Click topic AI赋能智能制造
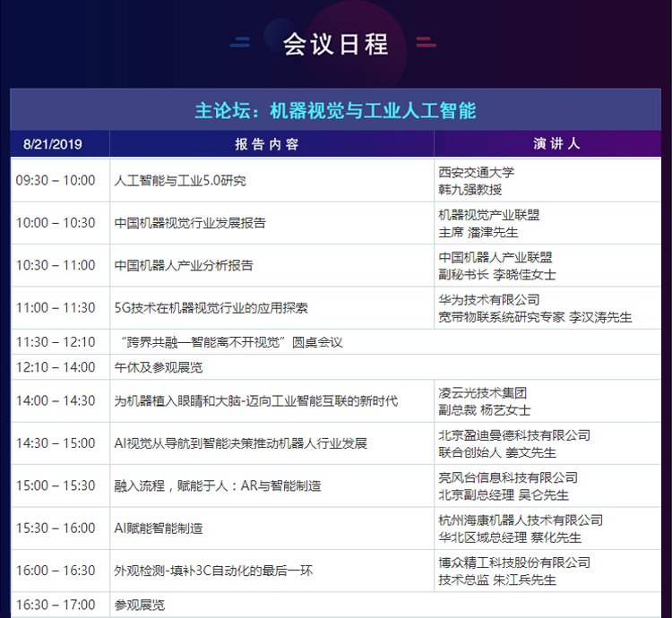This screenshot has height=618, width=672. click(158, 528)
